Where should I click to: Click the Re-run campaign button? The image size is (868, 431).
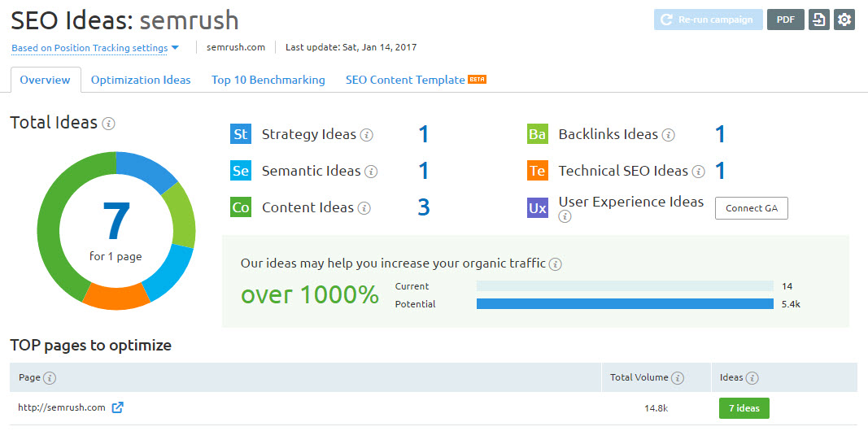(708, 20)
